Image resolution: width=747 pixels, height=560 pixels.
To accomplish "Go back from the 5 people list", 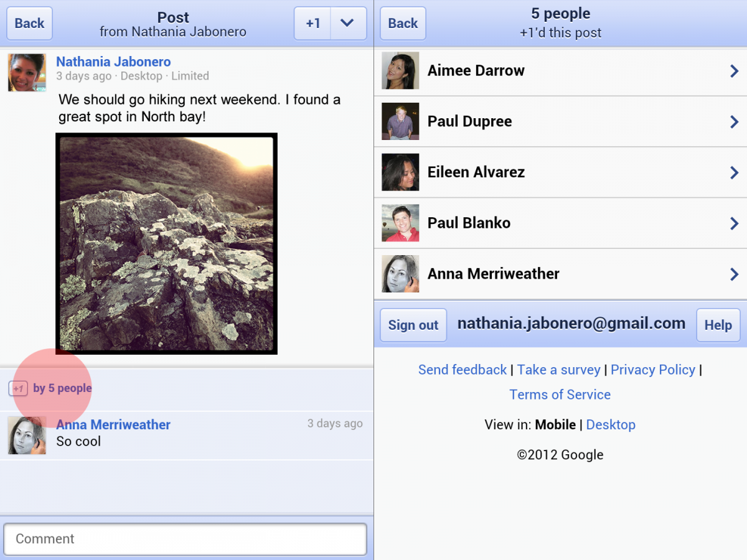I will point(403,24).
